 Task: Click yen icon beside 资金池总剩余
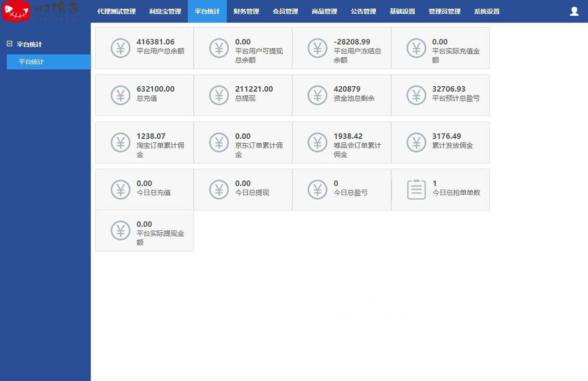pyautogui.click(x=317, y=95)
